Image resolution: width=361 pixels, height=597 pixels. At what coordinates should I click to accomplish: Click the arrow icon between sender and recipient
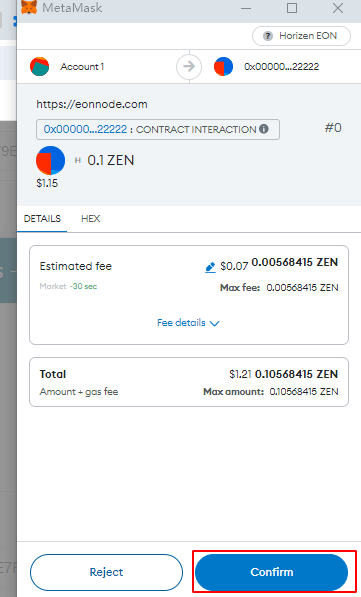tap(189, 66)
